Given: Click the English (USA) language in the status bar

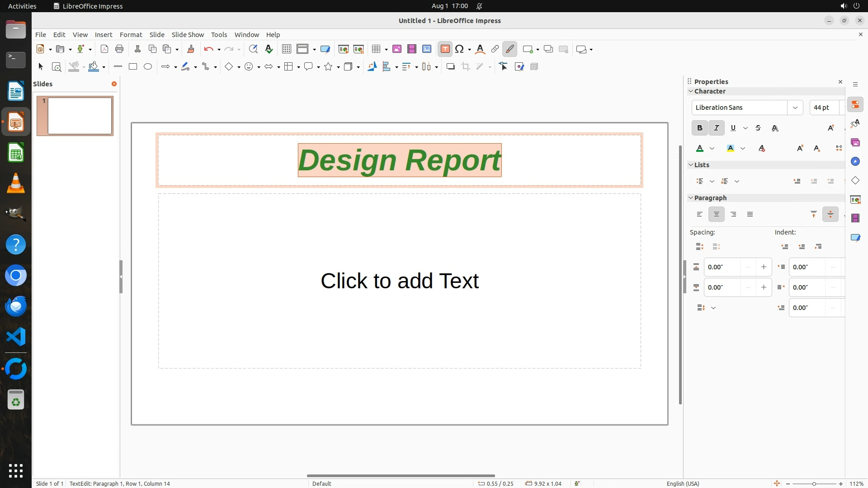Looking at the screenshot, I should pyautogui.click(x=683, y=483).
